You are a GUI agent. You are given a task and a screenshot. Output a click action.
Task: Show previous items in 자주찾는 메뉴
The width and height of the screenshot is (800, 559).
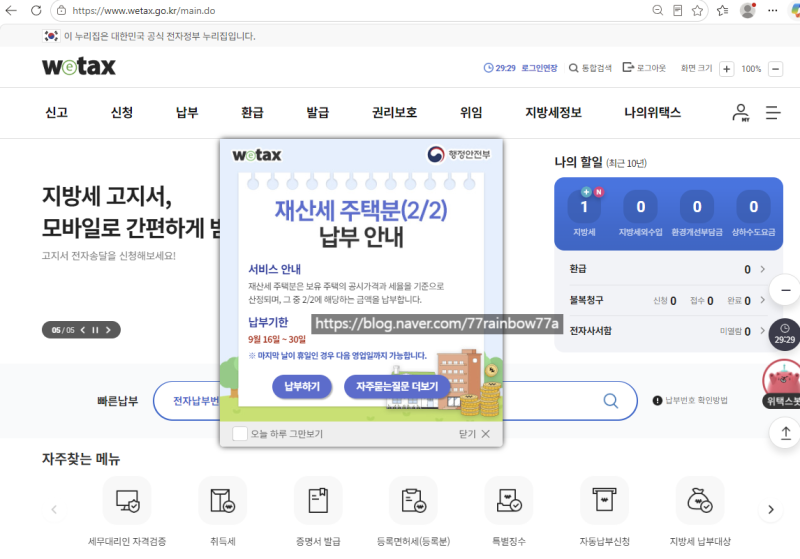54,510
